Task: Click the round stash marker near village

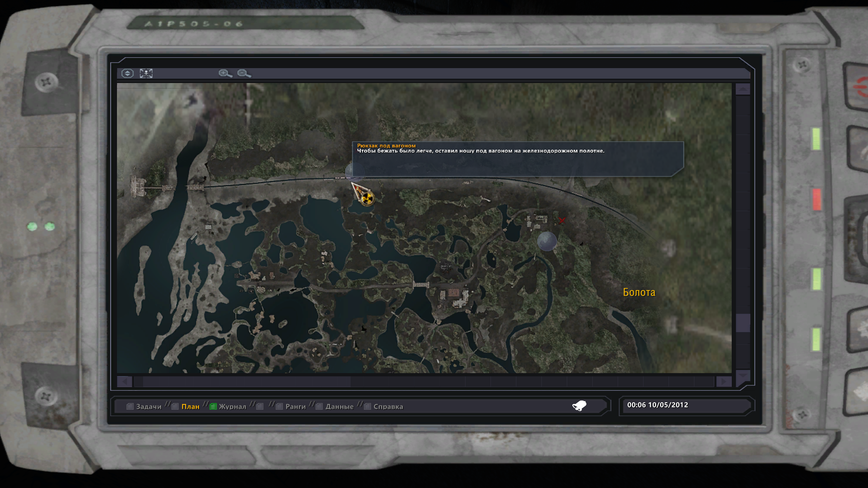Action: 547,241
